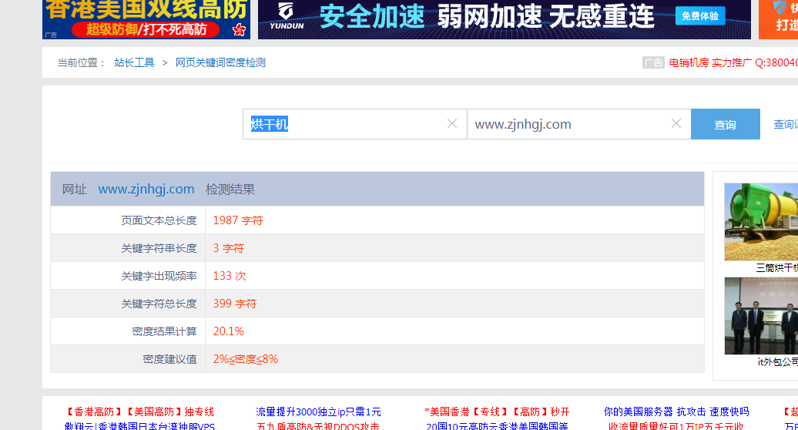This screenshot has width=798, height=430.
Task: Open 【香港高防】【美国高防】独专线 ad link
Action: click(x=139, y=412)
